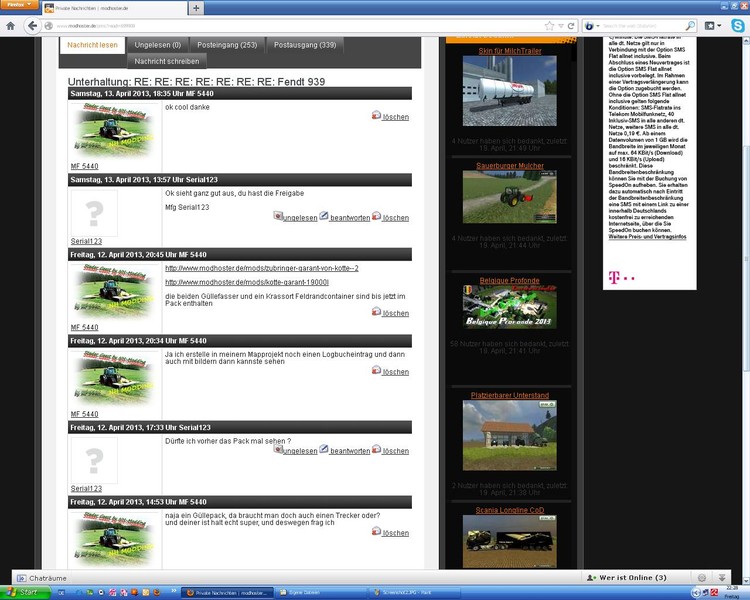Click the Platzierbarer Unterstand shed thumbnail
This screenshot has width=750, height=600.
[x=509, y=435]
